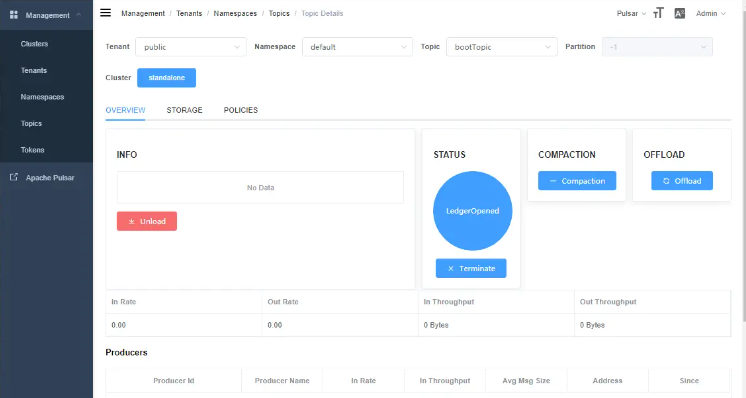
Task: Click the Producer Name column header
Action: click(282, 380)
